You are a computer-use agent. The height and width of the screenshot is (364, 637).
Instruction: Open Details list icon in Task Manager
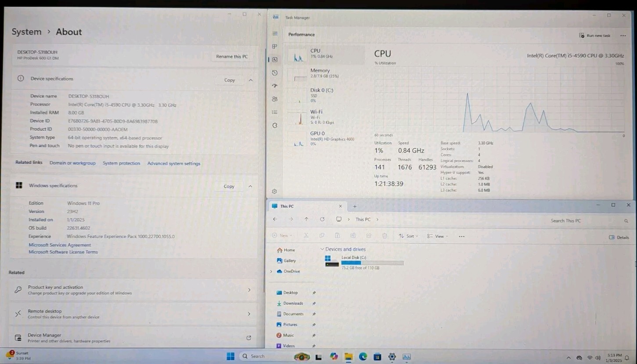(x=275, y=112)
